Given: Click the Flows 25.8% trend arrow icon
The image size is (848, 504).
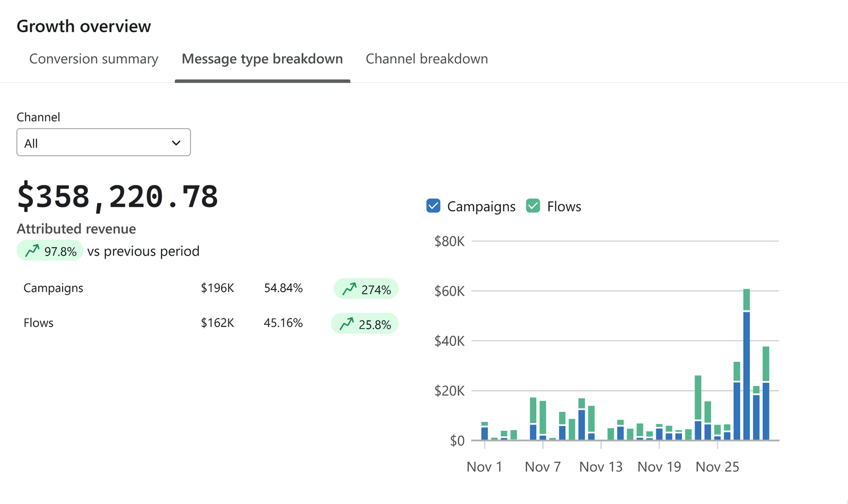Looking at the screenshot, I should [347, 324].
